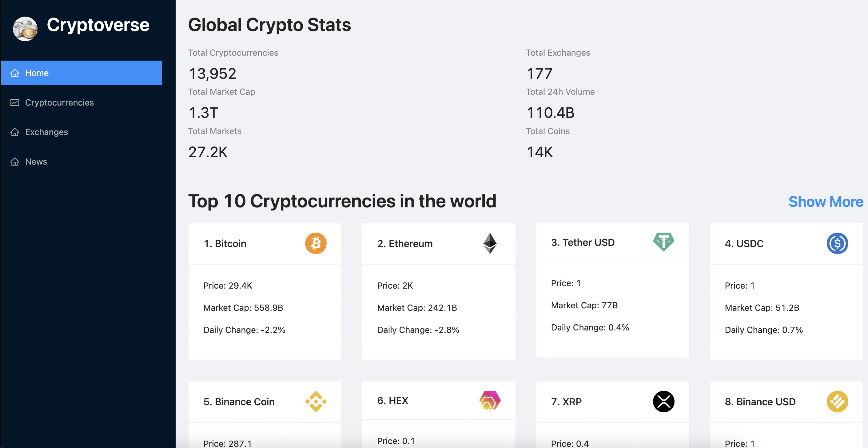Click the HEX icon
Screen dimensions: 868x448
(489, 401)
